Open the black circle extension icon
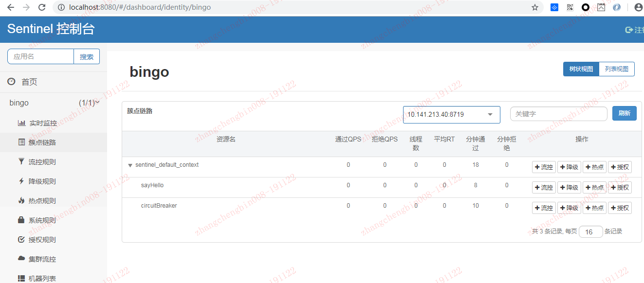The width and height of the screenshot is (644, 283). pos(586,7)
